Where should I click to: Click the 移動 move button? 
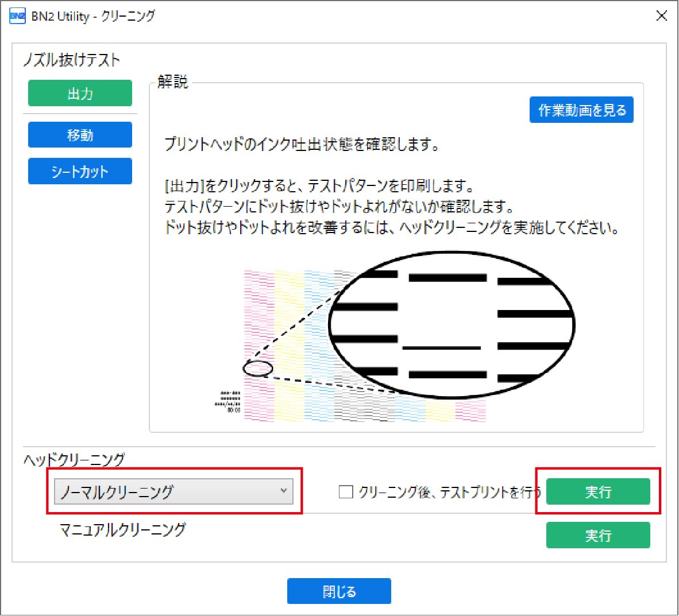[x=80, y=135]
